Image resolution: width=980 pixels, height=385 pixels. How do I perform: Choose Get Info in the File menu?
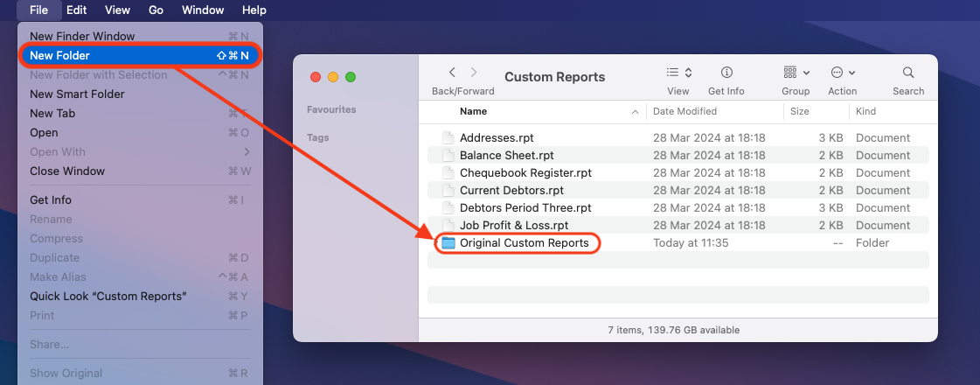(140, 200)
